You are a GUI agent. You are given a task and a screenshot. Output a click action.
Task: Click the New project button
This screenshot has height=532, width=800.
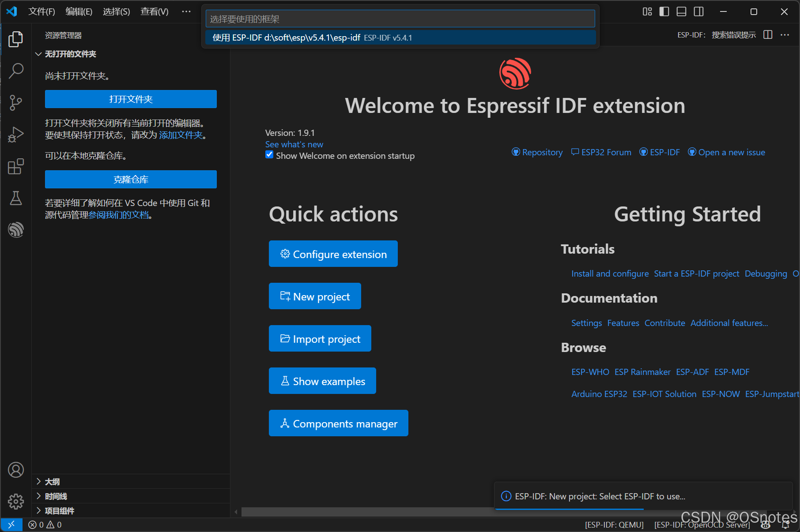315,296
